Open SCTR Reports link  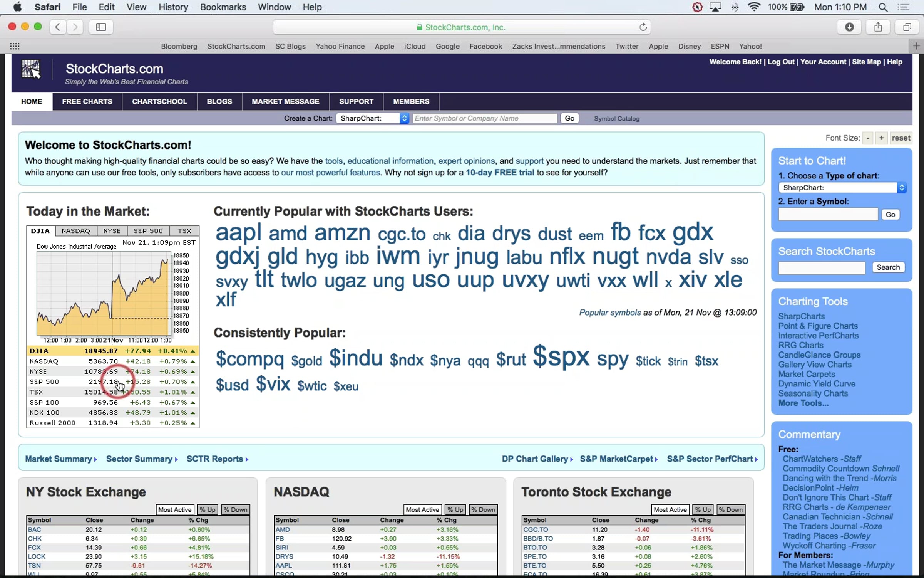(218, 459)
